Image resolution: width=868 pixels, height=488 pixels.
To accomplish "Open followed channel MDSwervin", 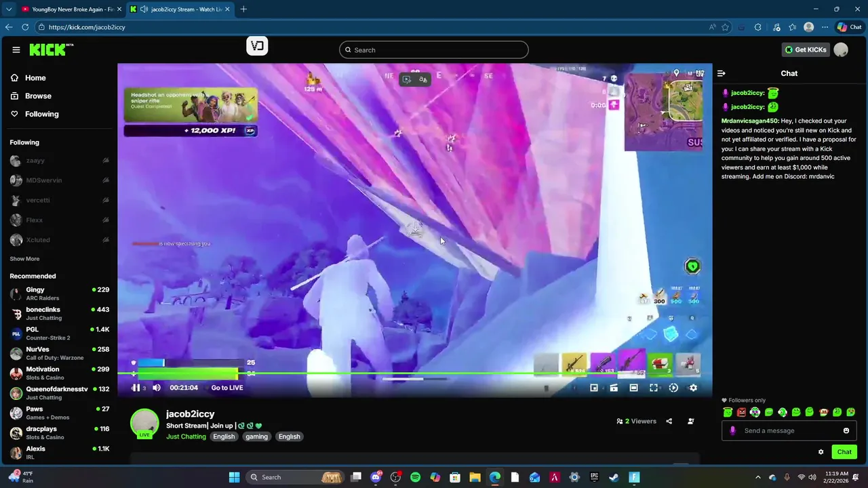I will point(60,180).
